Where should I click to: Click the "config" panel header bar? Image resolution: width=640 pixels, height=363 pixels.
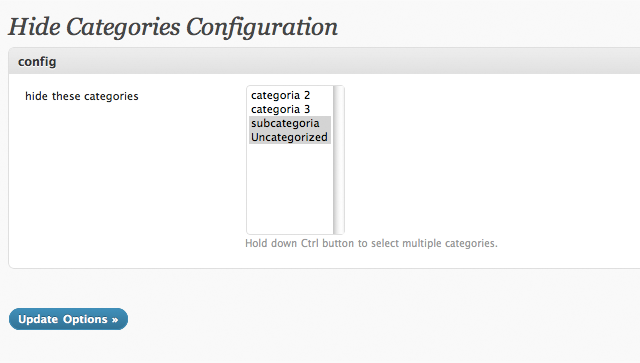[324, 61]
